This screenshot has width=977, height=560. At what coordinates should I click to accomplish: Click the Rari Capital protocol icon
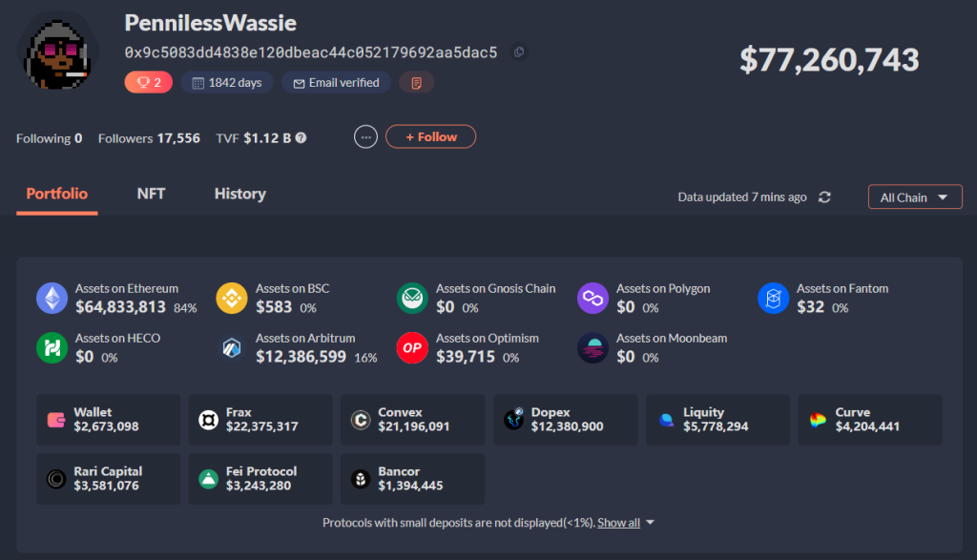[56, 479]
